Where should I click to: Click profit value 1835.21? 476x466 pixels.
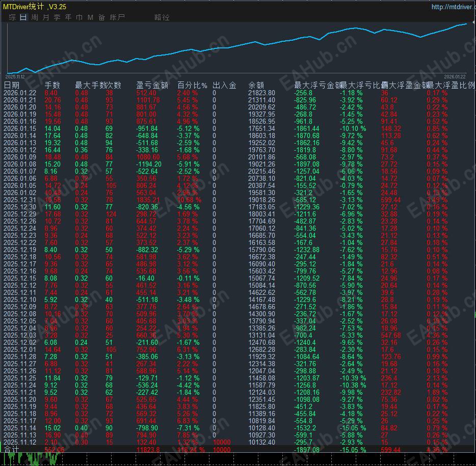pyautogui.click(x=148, y=200)
